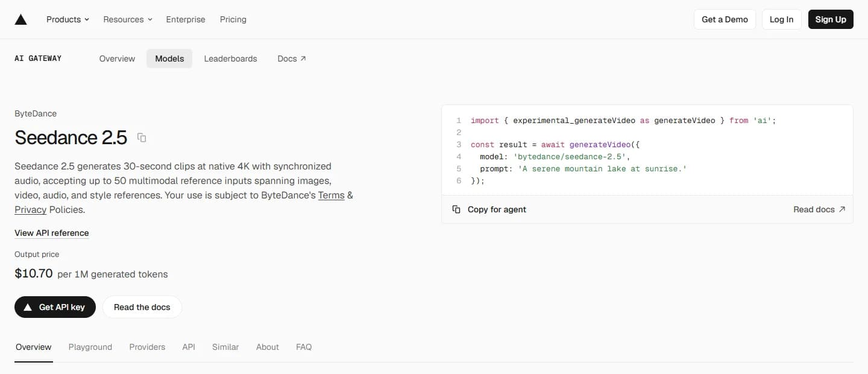Click the Vercel triangle logo
The image size is (868, 374).
click(x=20, y=19)
